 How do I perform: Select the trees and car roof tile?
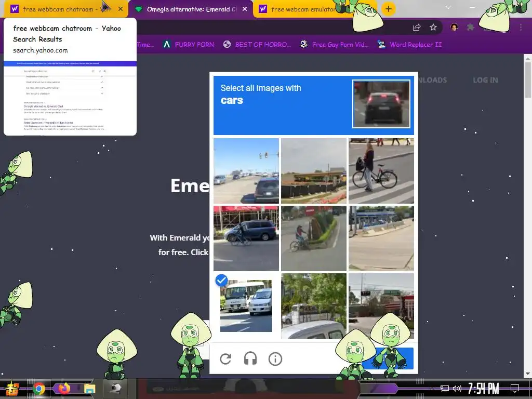(x=314, y=305)
